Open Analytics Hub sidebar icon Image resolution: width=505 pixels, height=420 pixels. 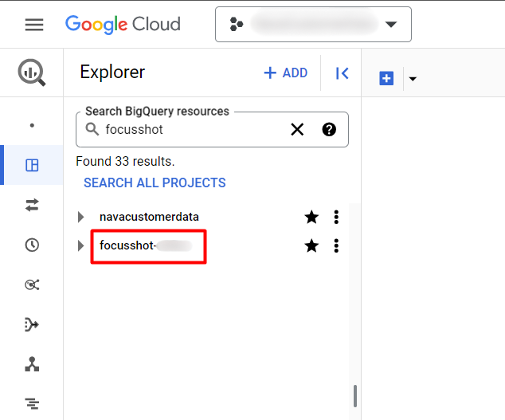(32, 285)
